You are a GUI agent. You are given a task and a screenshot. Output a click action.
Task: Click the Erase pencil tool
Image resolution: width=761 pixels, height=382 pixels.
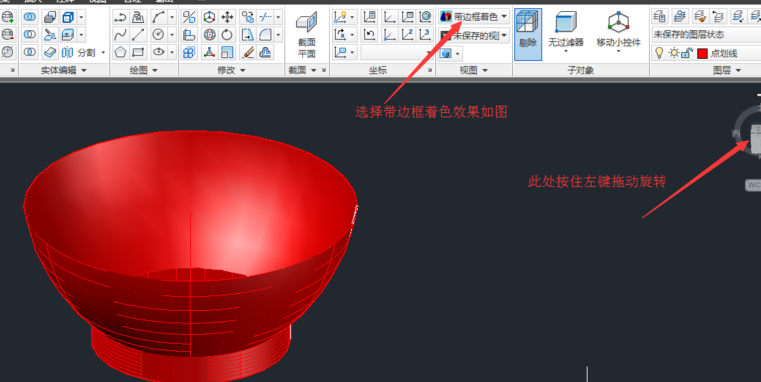tap(248, 51)
